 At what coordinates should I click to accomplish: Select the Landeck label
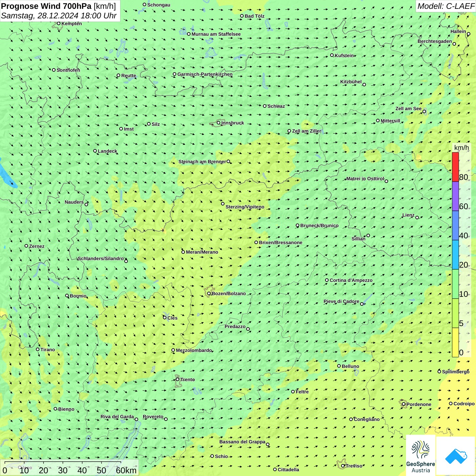click(x=107, y=151)
